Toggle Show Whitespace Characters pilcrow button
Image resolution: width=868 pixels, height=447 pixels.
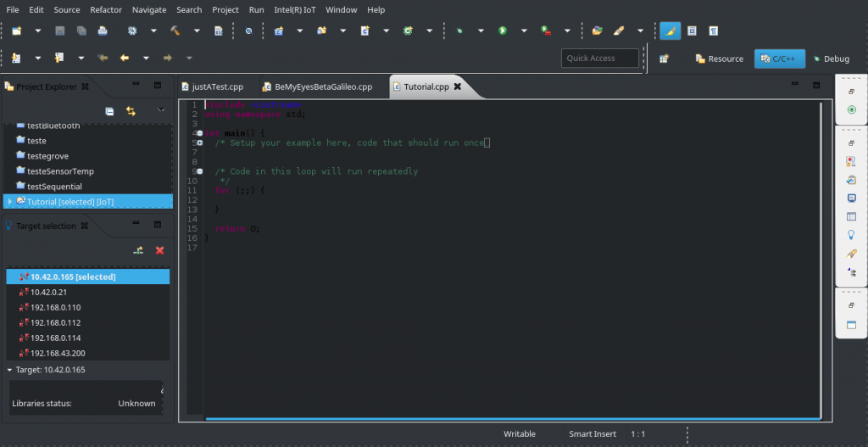tap(713, 31)
